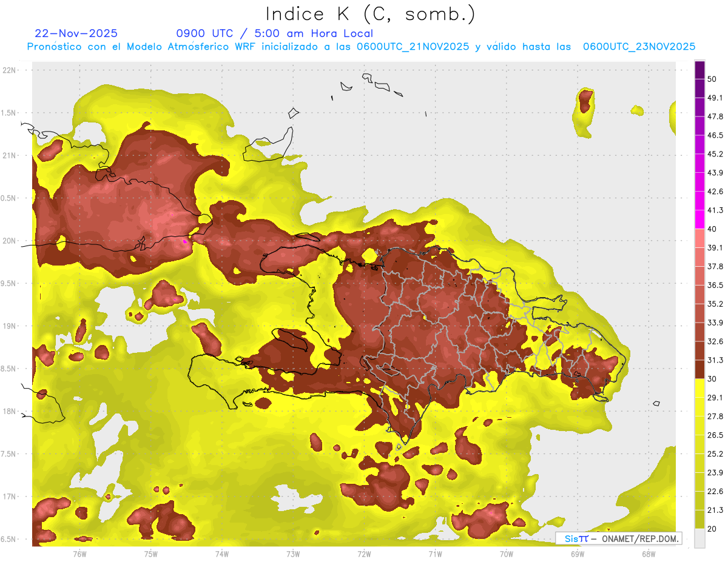Pick the dark brown swatch just above 30
The height and width of the screenshot is (562, 728).
[x=699, y=369]
